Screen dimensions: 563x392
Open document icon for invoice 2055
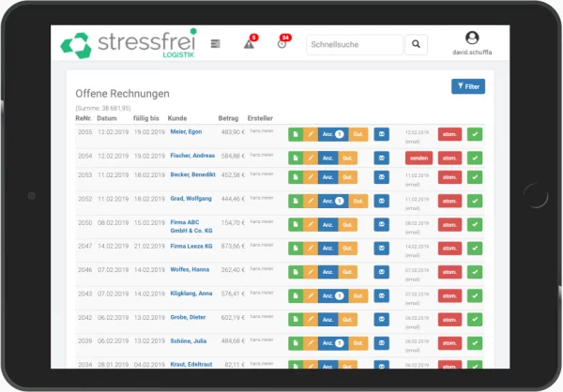[x=296, y=134]
